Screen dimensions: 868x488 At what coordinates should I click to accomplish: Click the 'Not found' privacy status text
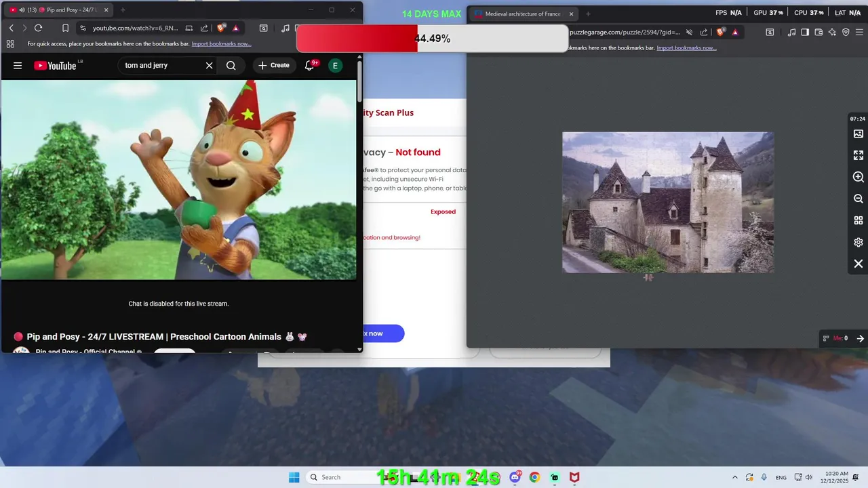pyautogui.click(x=418, y=152)
